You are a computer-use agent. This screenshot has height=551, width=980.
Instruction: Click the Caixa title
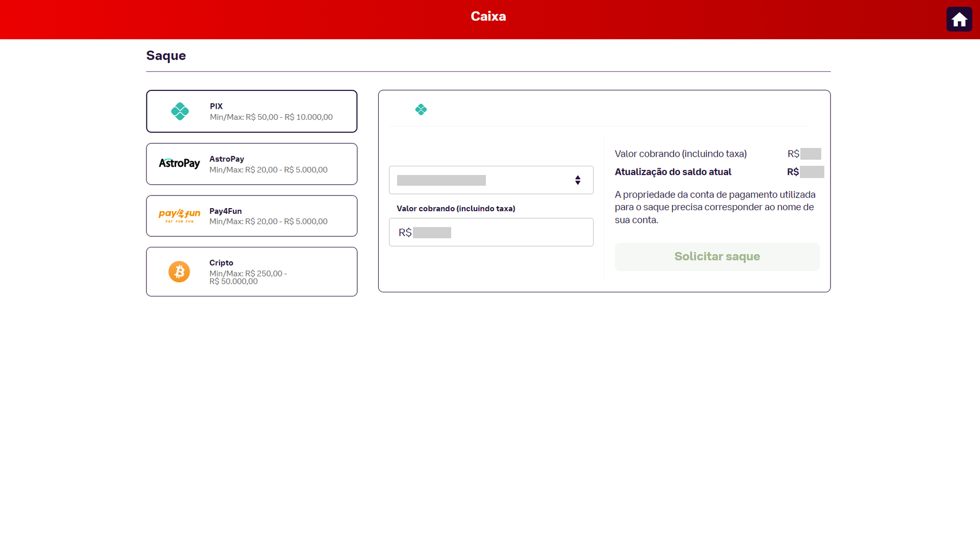(x=488, y=16)
